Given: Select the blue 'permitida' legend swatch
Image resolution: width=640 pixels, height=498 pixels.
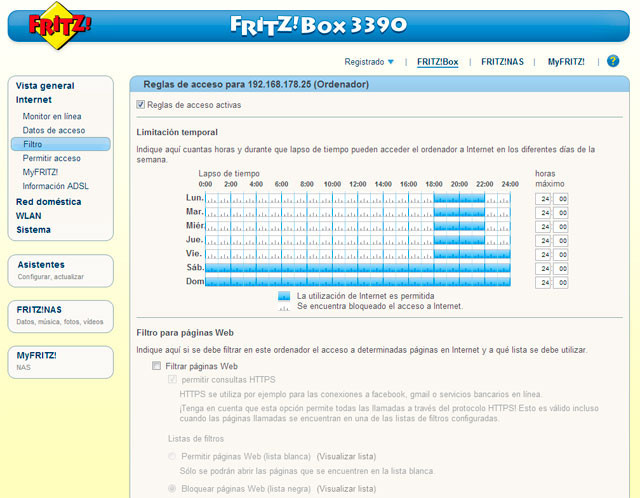Looking at the screenshot, I should [284, 296].
